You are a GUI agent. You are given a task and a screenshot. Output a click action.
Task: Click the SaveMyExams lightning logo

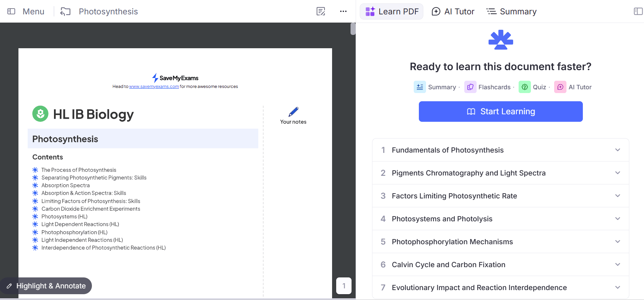click(x=155, y=78)
